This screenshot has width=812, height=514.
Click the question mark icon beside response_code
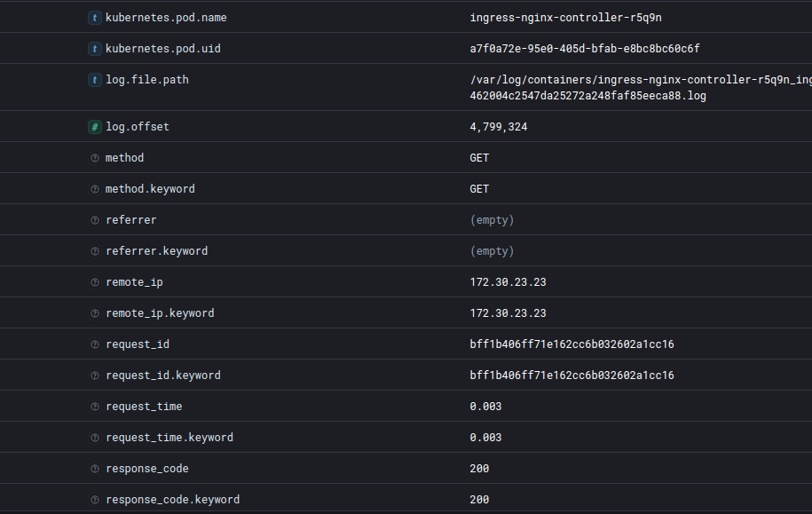(x=94, y=469)
